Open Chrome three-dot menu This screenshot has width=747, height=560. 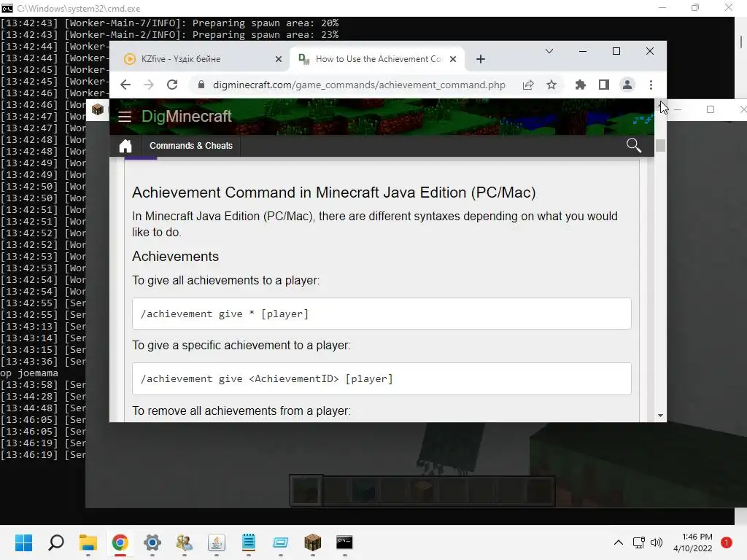tap(651, 85)
